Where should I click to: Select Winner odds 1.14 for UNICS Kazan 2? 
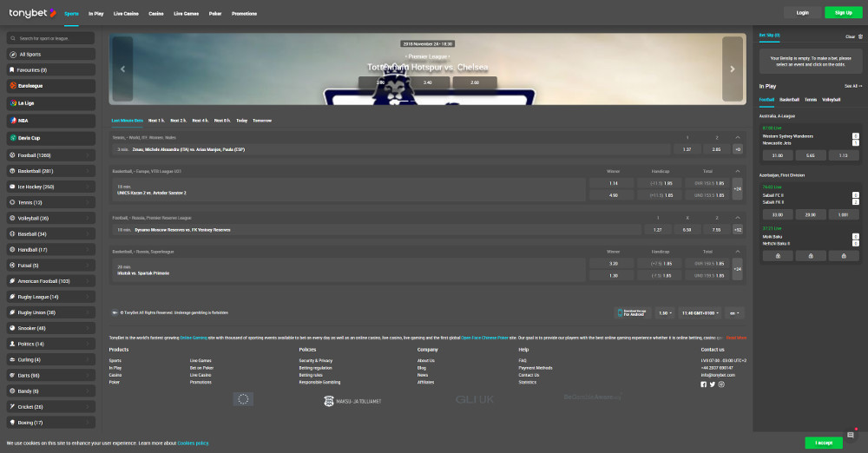click(x=614, y=183)
